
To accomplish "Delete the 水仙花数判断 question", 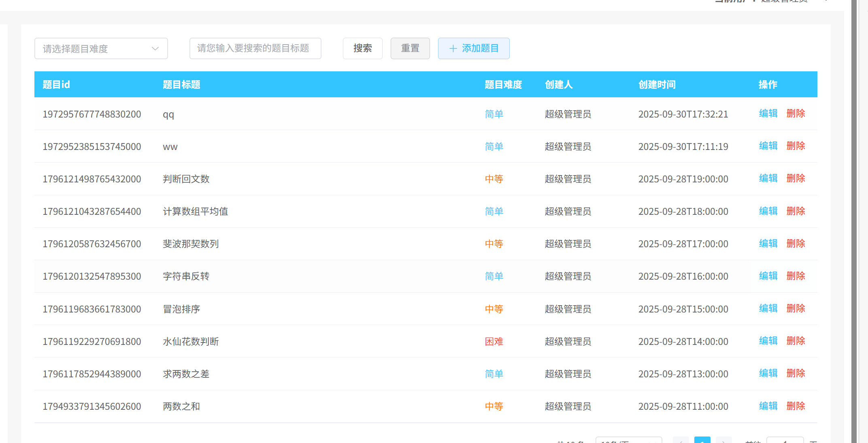I will (796, 341).
